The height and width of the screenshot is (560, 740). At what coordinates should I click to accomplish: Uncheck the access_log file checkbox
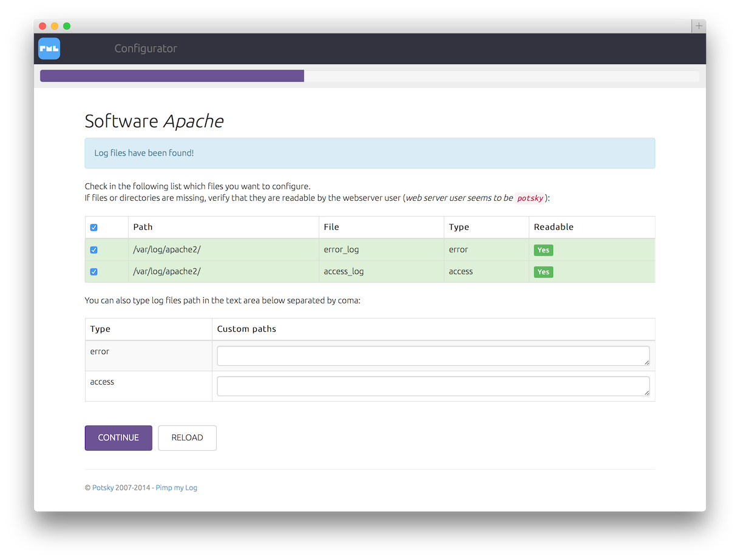[x=93, y=272]
